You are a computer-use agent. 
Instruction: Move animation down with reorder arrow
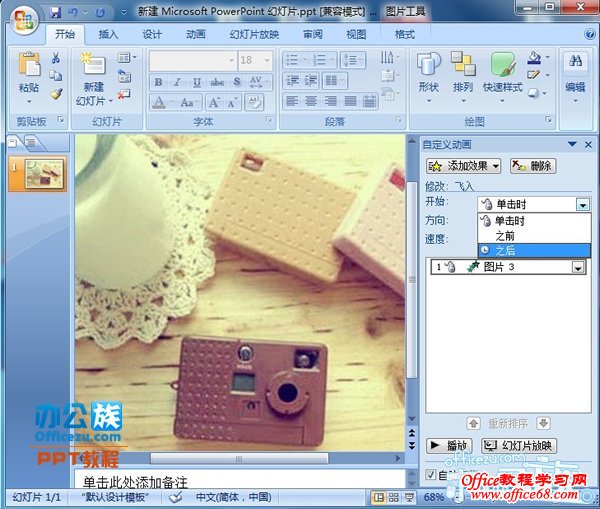click(x=543, y=424)
